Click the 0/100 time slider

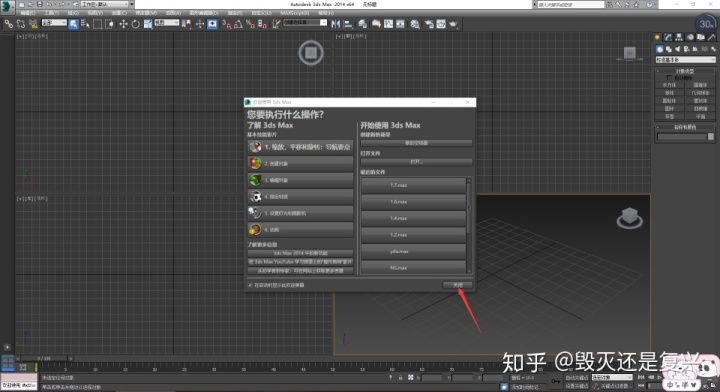pos(45,358)
